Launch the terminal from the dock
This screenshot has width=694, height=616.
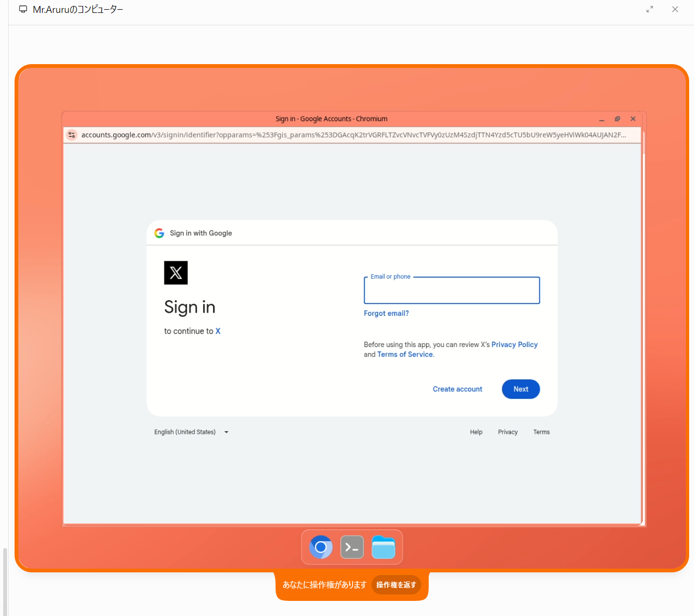click(352, 548)
